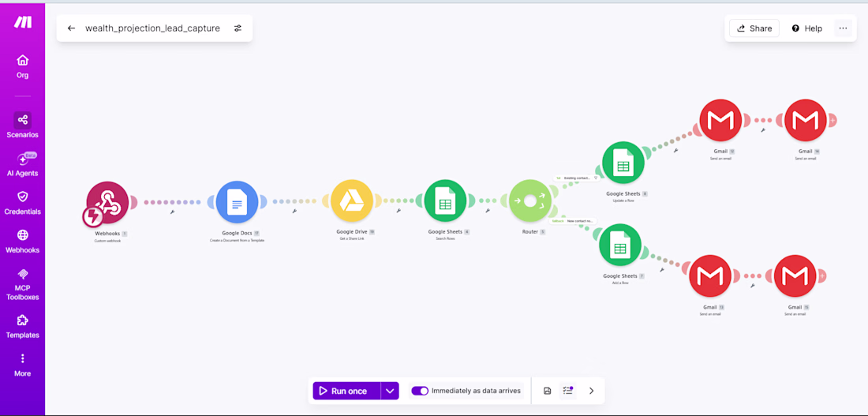Click the Get a Share Link label
Screen dimensions: 868x416
pos(351,238)
